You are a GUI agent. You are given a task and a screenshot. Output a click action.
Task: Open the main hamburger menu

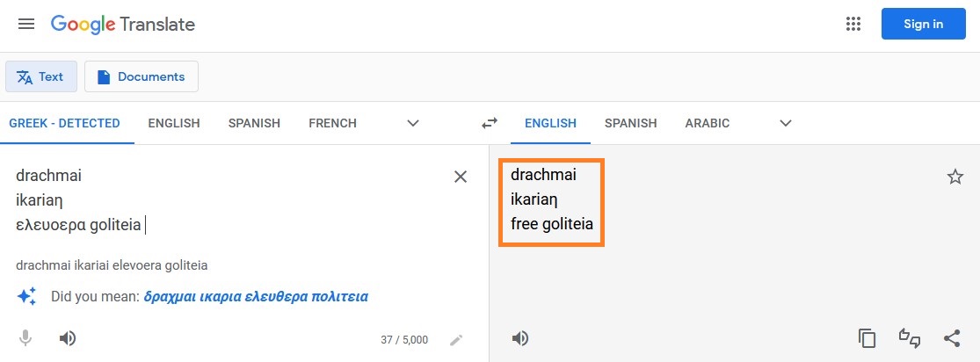tap(26, 24)
